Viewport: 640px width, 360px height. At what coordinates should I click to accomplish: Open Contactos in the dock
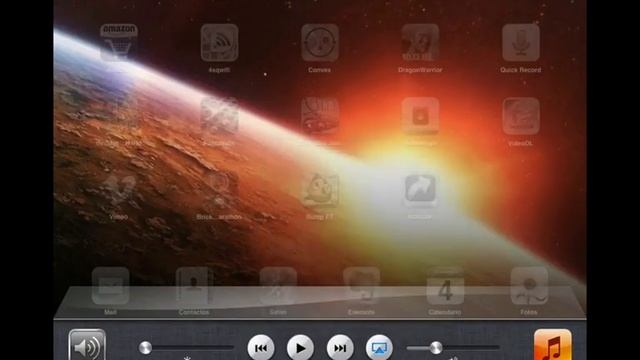194,286
